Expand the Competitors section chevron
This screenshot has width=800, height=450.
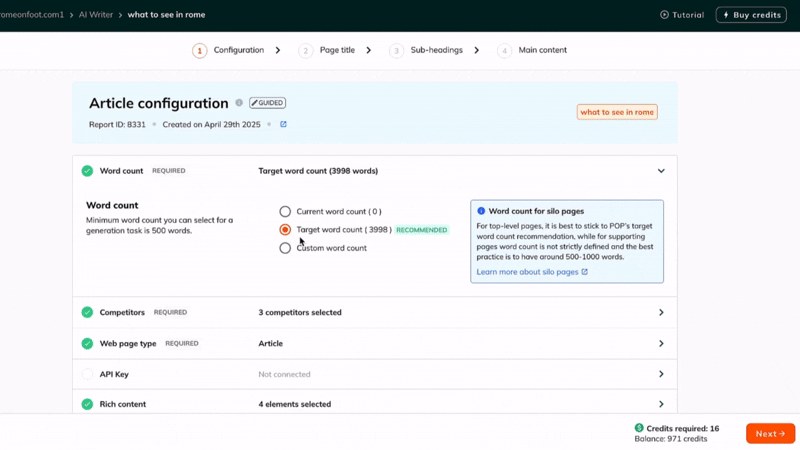[661, 312]
